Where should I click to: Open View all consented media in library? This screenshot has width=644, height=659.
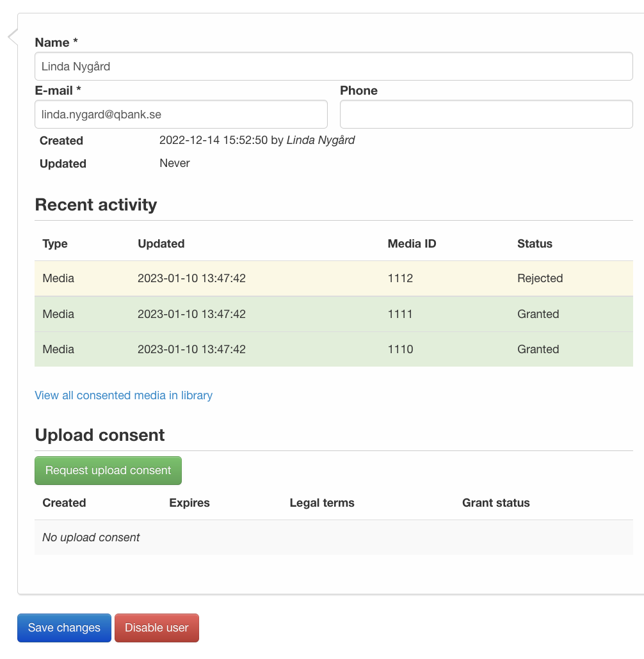pos(124,395)
